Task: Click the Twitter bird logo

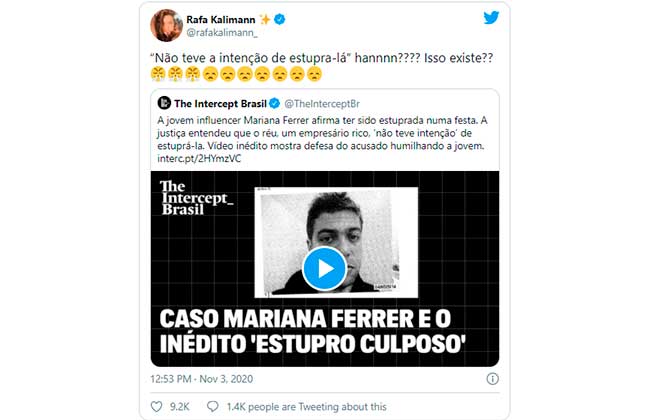Action: tap(491, 18)
